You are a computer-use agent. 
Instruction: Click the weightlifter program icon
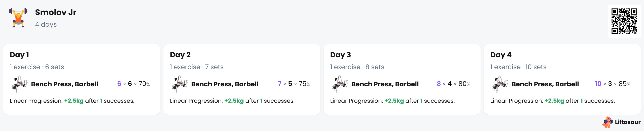coord(18,18)
